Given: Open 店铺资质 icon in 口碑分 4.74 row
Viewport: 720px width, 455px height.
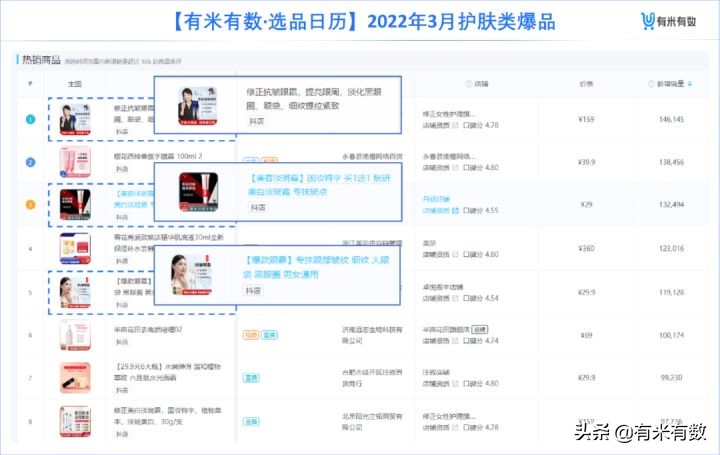Looking at the screenshot, I should [x=455, y=341].
